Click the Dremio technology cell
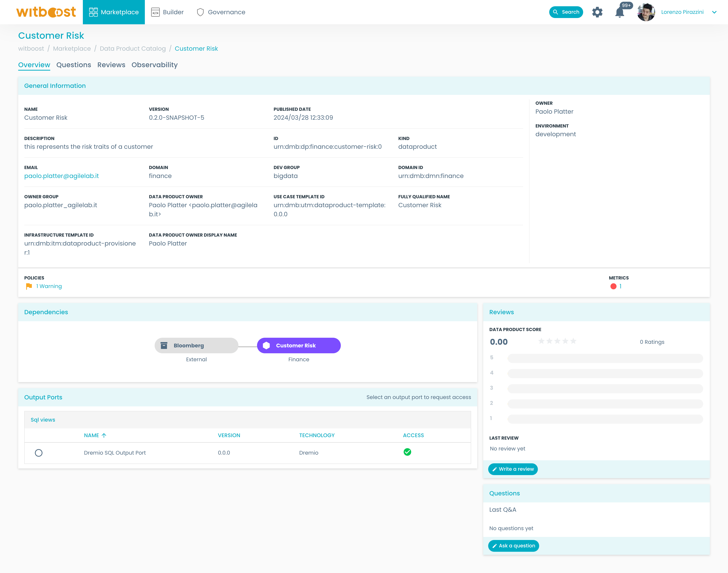Screen dimensions: 728x573 pyautogui.click(x=309, y=453)
